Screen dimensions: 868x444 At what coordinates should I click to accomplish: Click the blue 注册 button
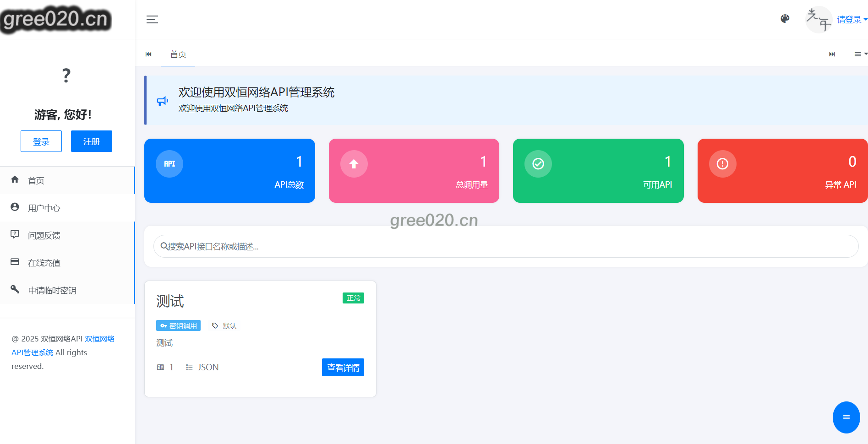tap(92, 141)
